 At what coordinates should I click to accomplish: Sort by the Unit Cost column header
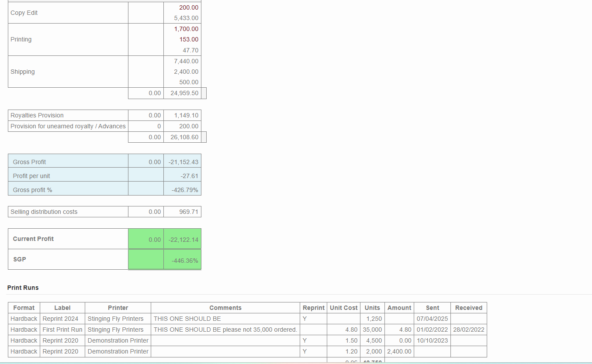(343, 308)
